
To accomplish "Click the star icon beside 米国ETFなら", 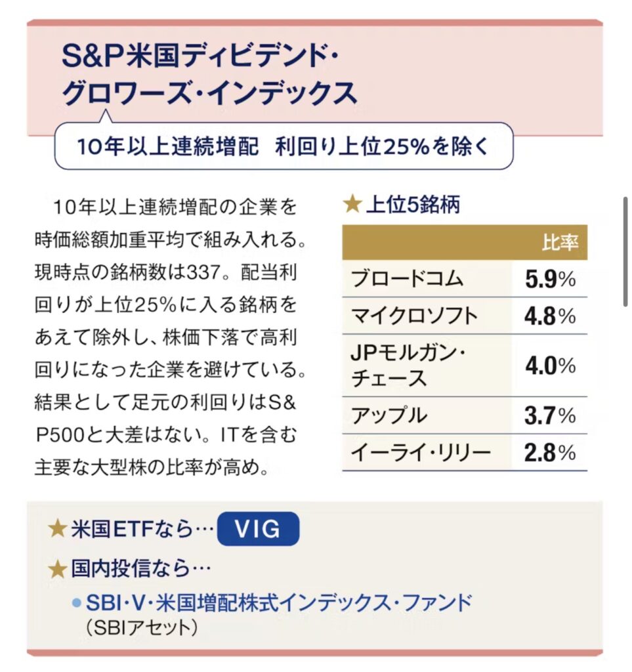I will tap(58, 530).
